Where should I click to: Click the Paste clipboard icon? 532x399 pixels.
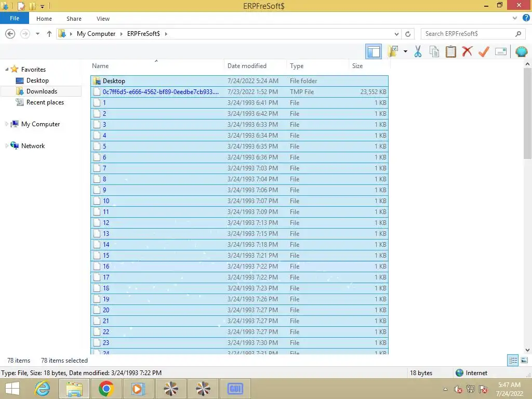tap(451, 51)
